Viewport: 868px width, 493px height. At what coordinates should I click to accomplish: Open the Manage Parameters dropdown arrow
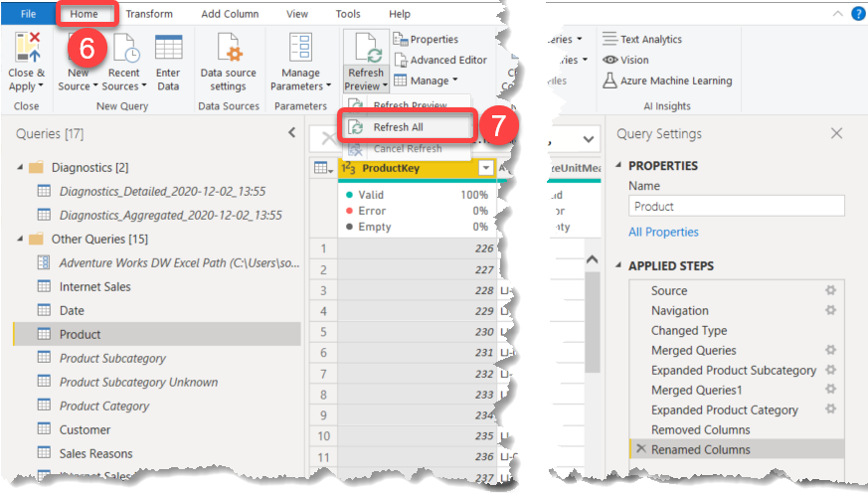point(329,86)
